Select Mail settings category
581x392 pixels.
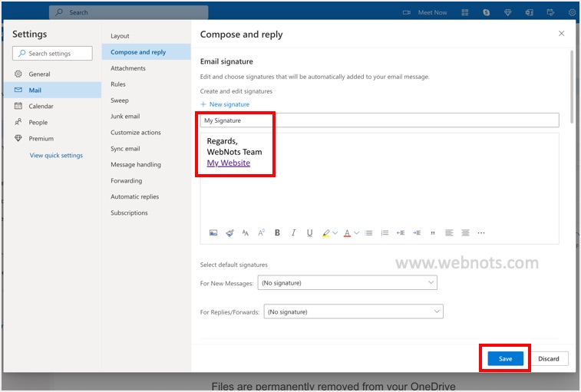(52, 90)
